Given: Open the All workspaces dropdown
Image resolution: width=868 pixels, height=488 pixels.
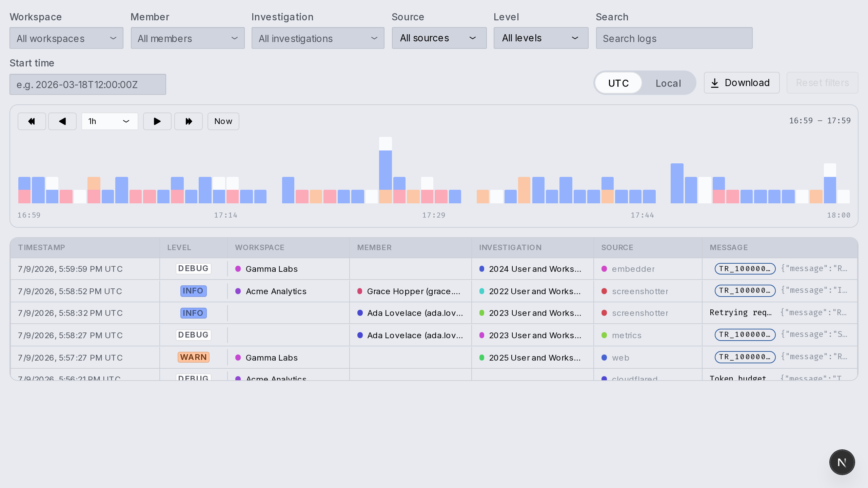Looking at the screenshot, I should pyautogui.click(x=66, y=38).
